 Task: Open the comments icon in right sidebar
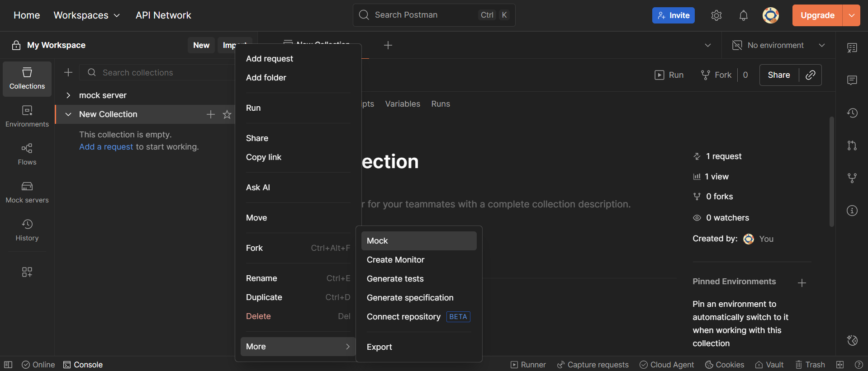pos(852,80)
